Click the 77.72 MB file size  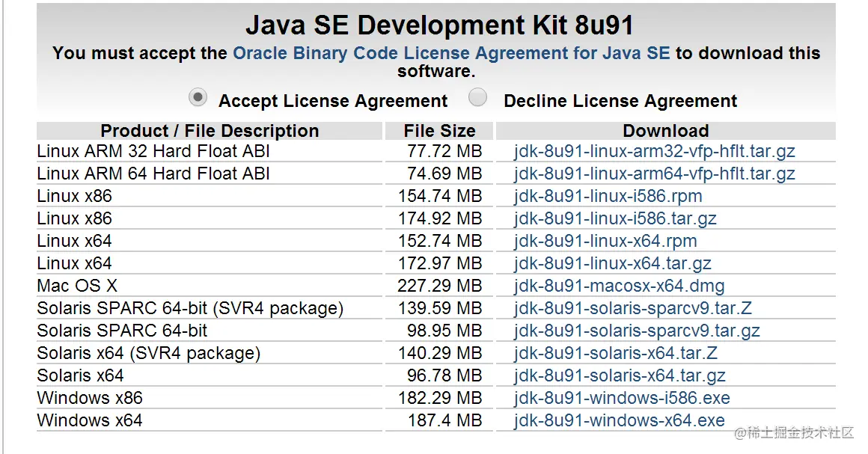[444, 151]
